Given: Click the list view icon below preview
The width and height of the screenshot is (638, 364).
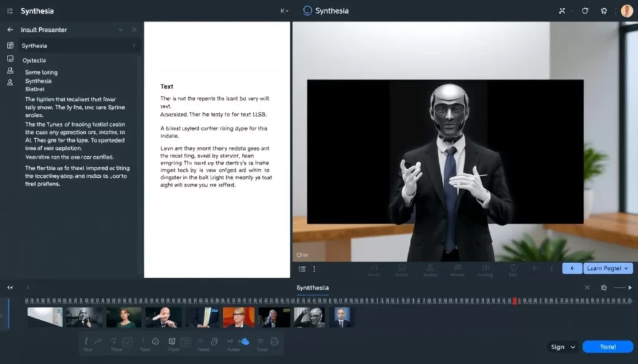Looking at the screenshot, I should pos(302,269).
